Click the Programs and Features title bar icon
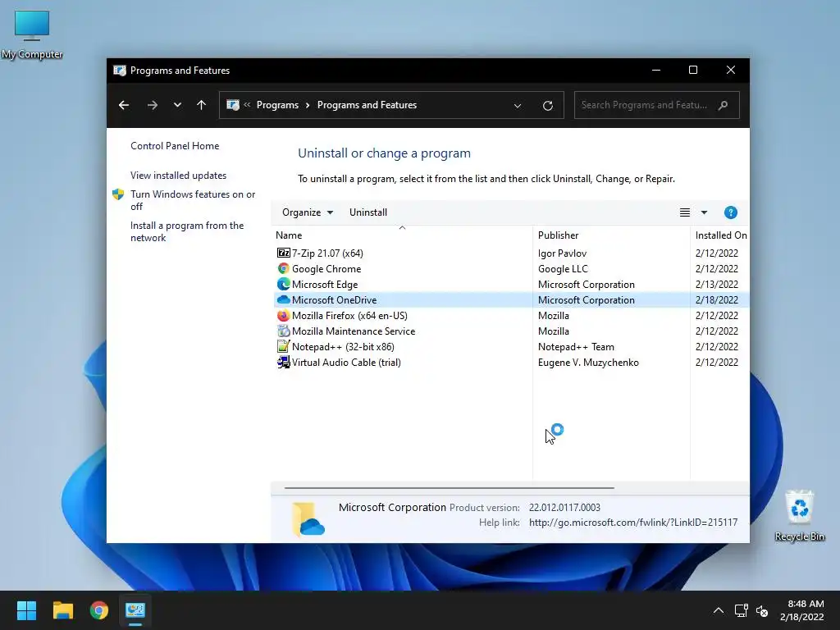840x630 pixels. pyautogui.click(x=120, y=71)
